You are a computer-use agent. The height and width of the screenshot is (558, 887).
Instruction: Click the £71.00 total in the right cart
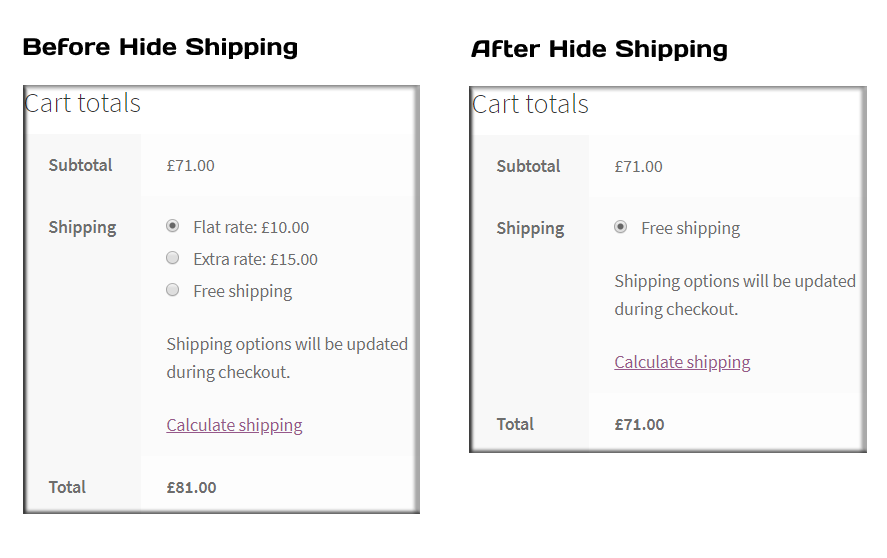[639, 424]
